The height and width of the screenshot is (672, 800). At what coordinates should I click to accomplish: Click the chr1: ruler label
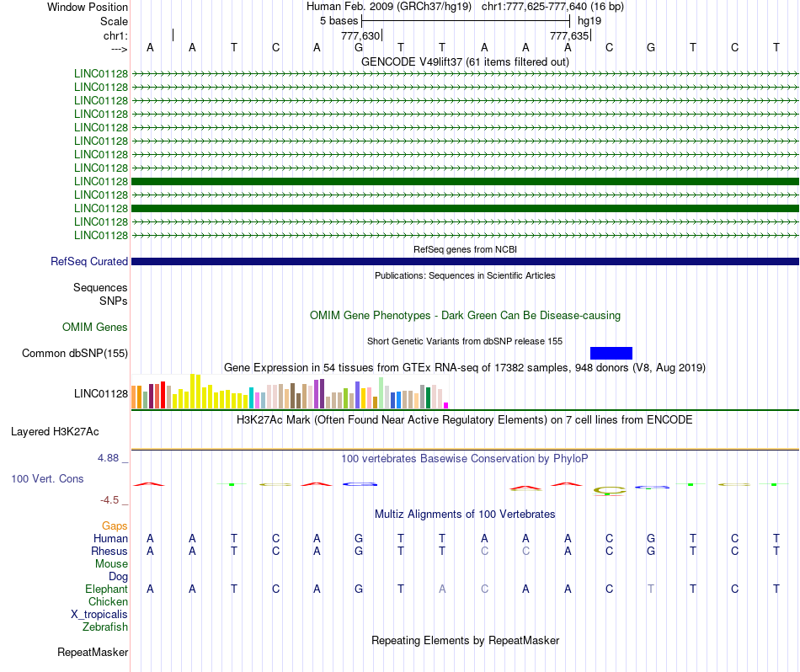115,35
